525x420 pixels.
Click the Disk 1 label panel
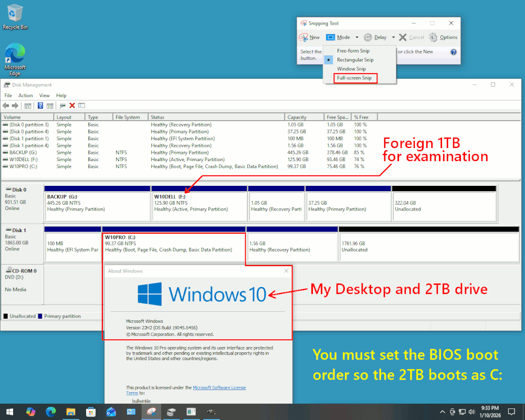[22, 244]
